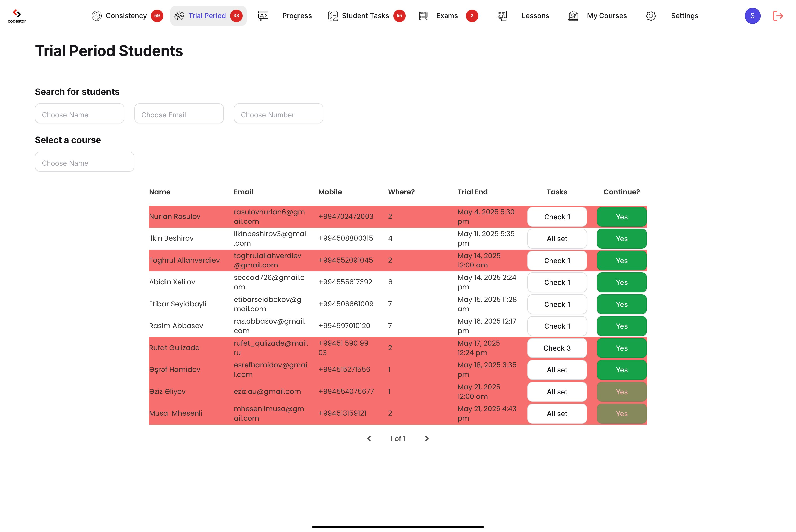Click the Student Tasks checklist icon
The height and width of the screenshot is (532, 796).
pyautogui.click(x=333, y=16)
